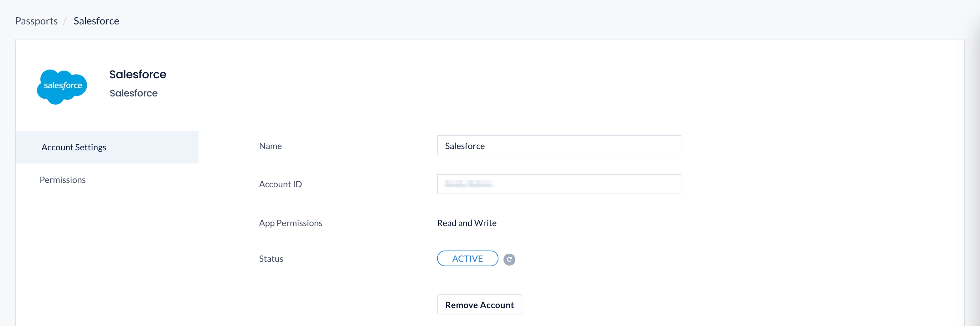This screenshot has width=980, height=326.
Task: Click the grey Salesforce subtitle text
Action: (133, 93)
